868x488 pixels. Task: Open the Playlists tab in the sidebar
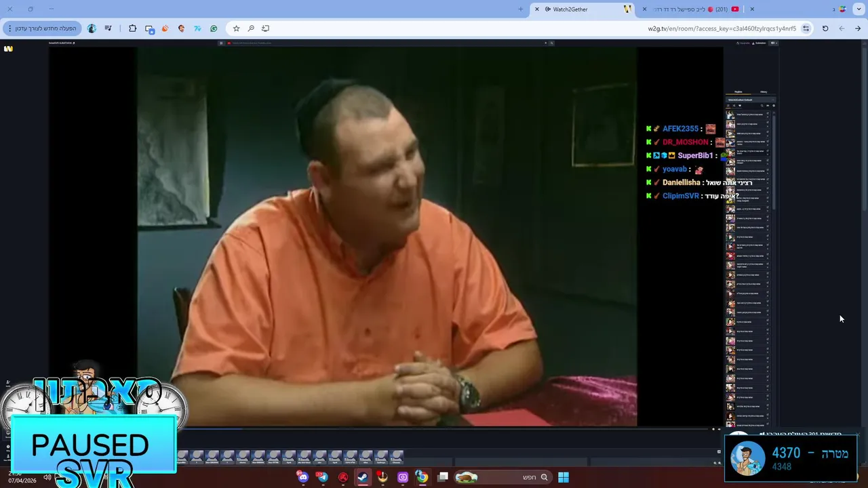click(x=738, y=91)
